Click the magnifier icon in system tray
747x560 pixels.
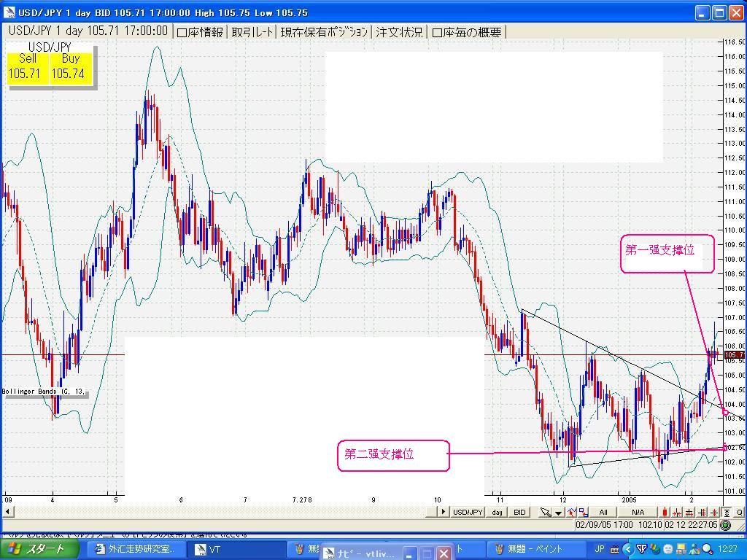pos(708,549)
